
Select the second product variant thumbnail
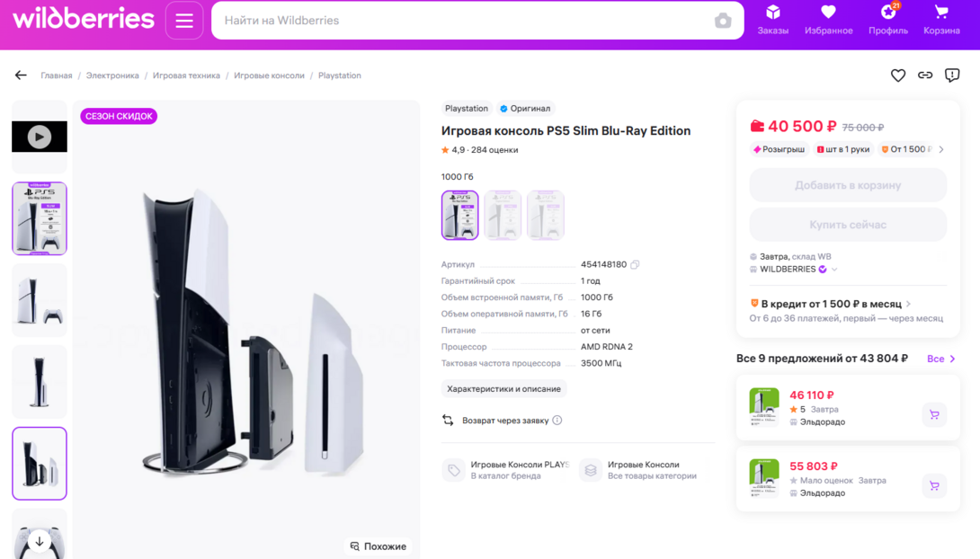tap(503, 215)
